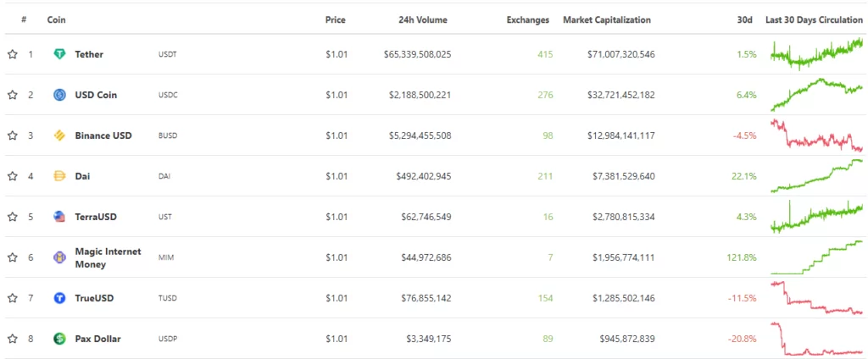868x359 pixels.
Task: Click the Dai 30-day circulation sparkline chart
Action: coord(816,176)
